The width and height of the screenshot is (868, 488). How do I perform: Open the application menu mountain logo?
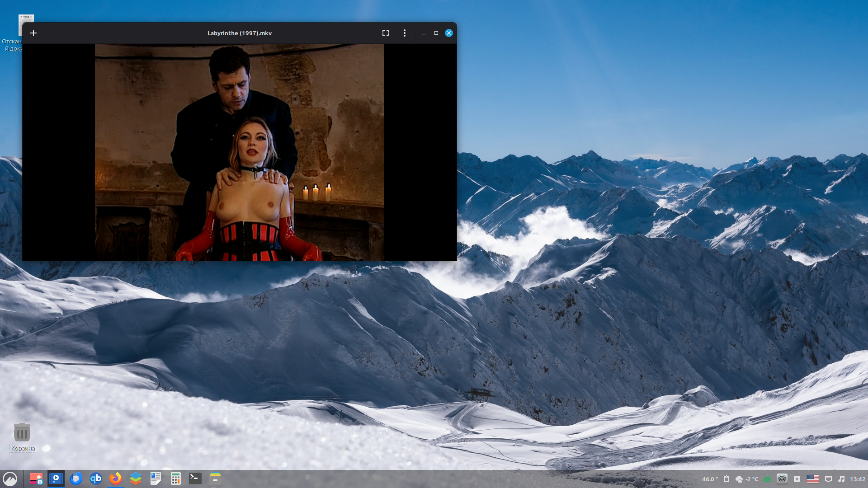click(x=10, y=479)
